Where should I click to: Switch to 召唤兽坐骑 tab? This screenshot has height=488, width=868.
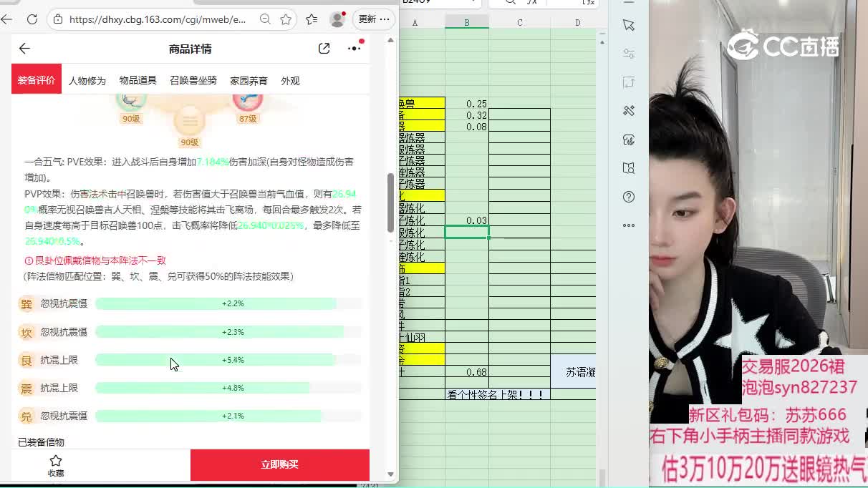click(x=193, y=81)
